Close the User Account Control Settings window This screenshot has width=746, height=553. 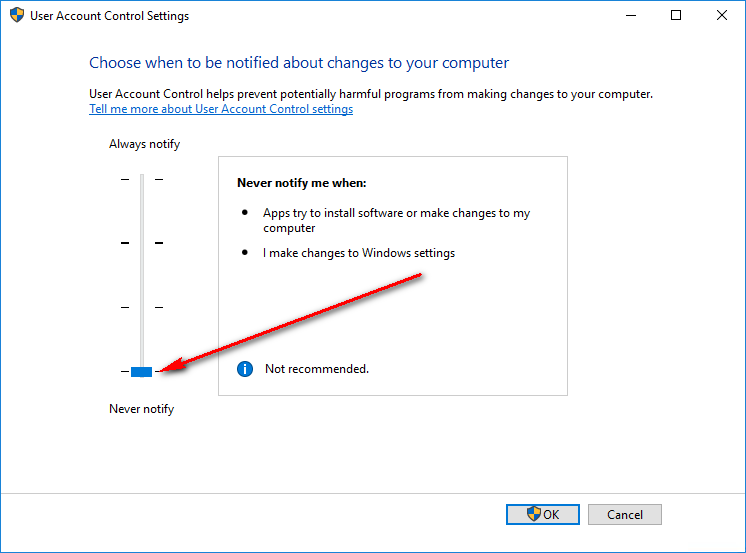coord(722,16)
